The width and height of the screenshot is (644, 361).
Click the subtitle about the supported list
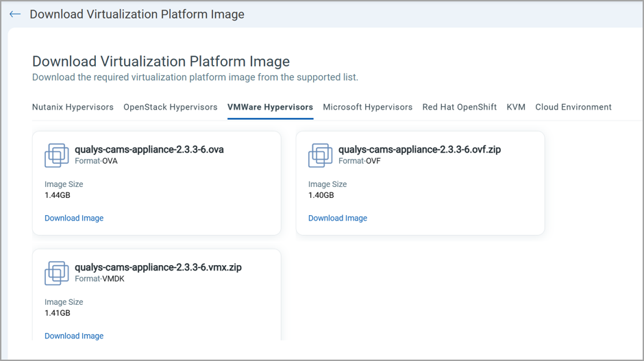point(195,77)
